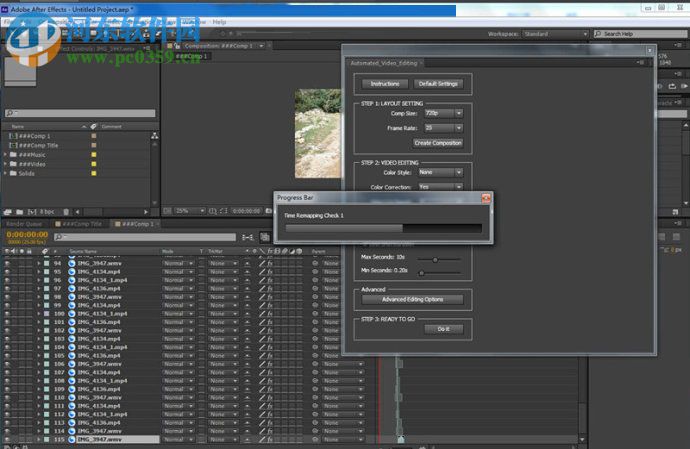Screen dimensions: 690x449
Task: Open the viewer magnification 25% dropdown
Action: 190,211
